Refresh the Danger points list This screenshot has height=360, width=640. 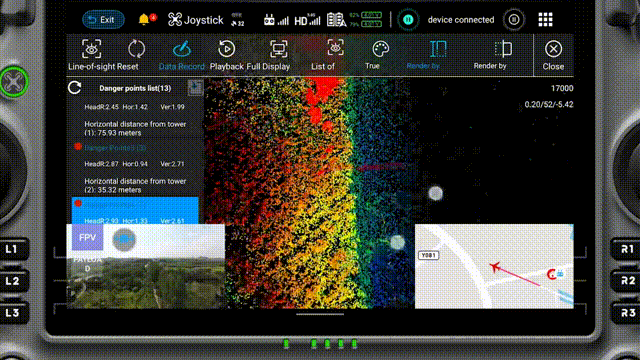pyautogui.click(x=75, y=88)
